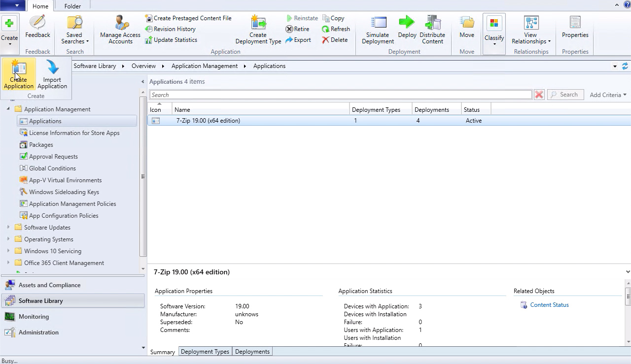Open Revision History
Screen dimensions: 631x364
pos(170,29)
